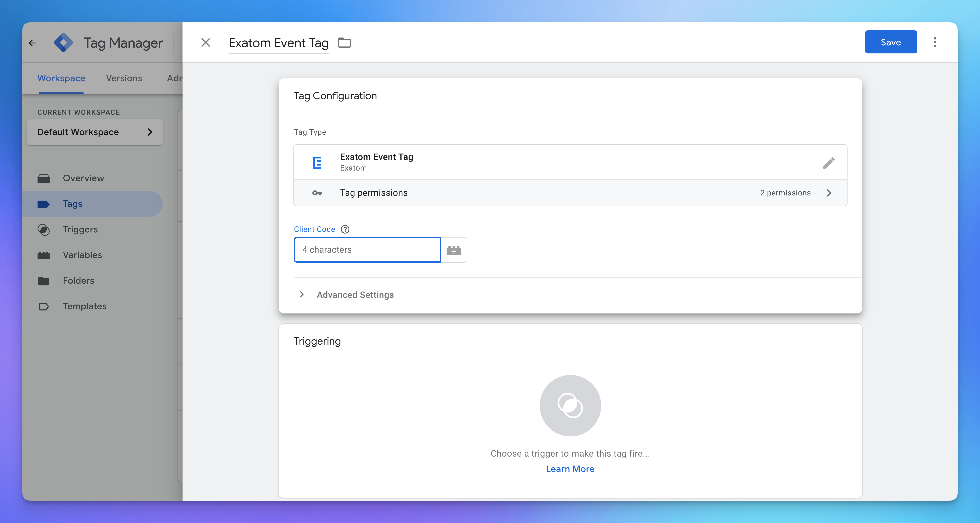Follow the Learn More link

(570, 469)
